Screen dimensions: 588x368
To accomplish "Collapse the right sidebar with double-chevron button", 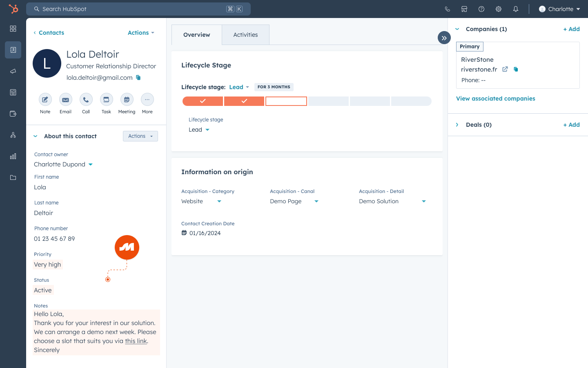I will [444, 38].
